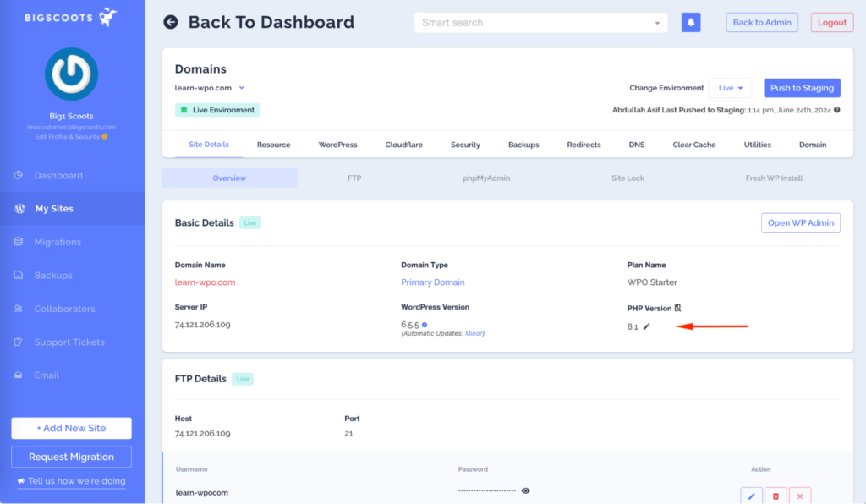
Task: Open the Support Tickets sidebar label
Action: coord(69,342)
